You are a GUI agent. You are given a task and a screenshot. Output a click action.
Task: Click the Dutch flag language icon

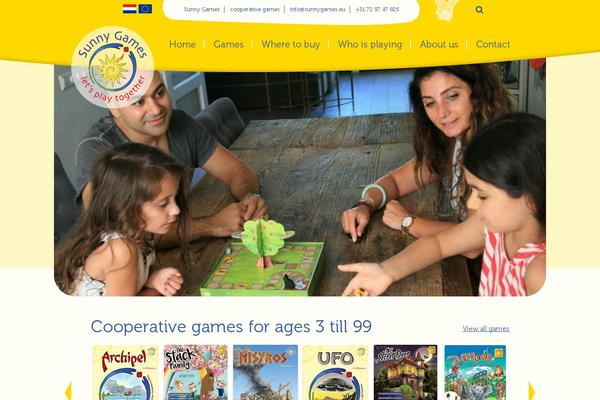click(129, 9)
